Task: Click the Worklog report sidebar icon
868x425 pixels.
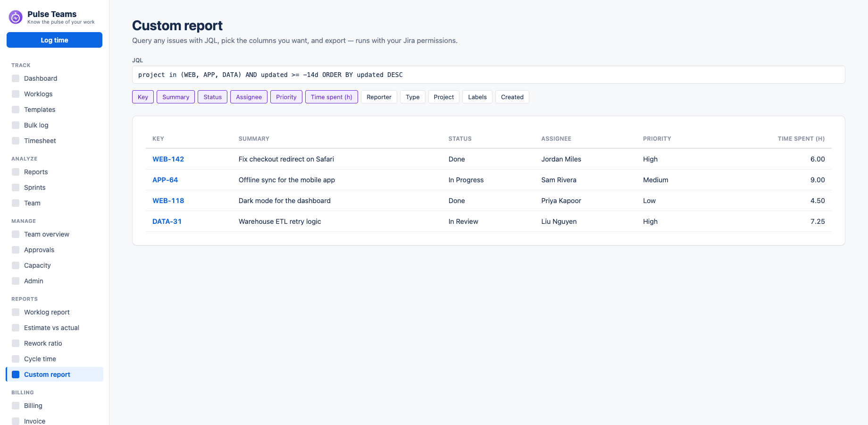Action: pos(16,312)
